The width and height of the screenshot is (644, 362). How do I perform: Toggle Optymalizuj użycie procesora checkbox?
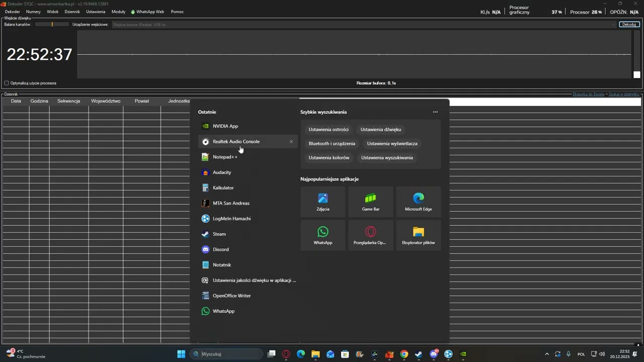[x=7, y=83]
